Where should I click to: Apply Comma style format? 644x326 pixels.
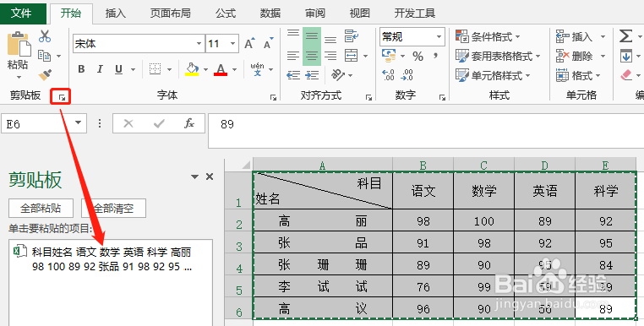point(435,56)
